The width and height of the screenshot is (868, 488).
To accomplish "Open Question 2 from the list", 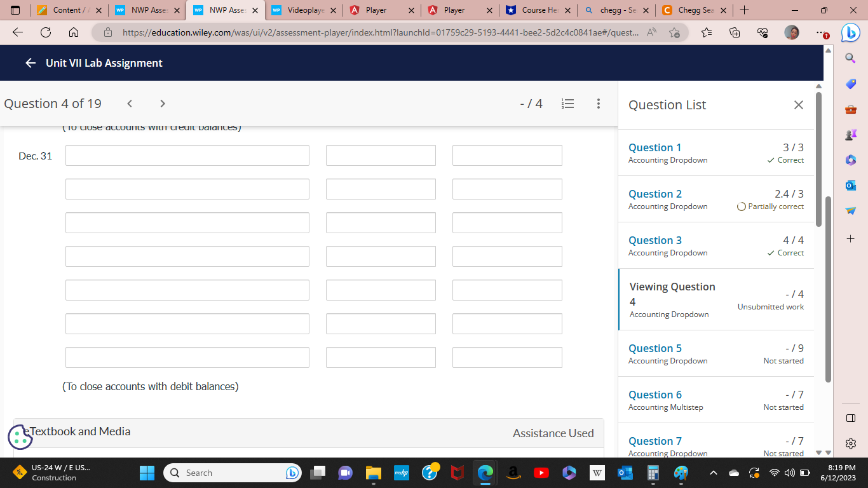I will tap(654, 194).
